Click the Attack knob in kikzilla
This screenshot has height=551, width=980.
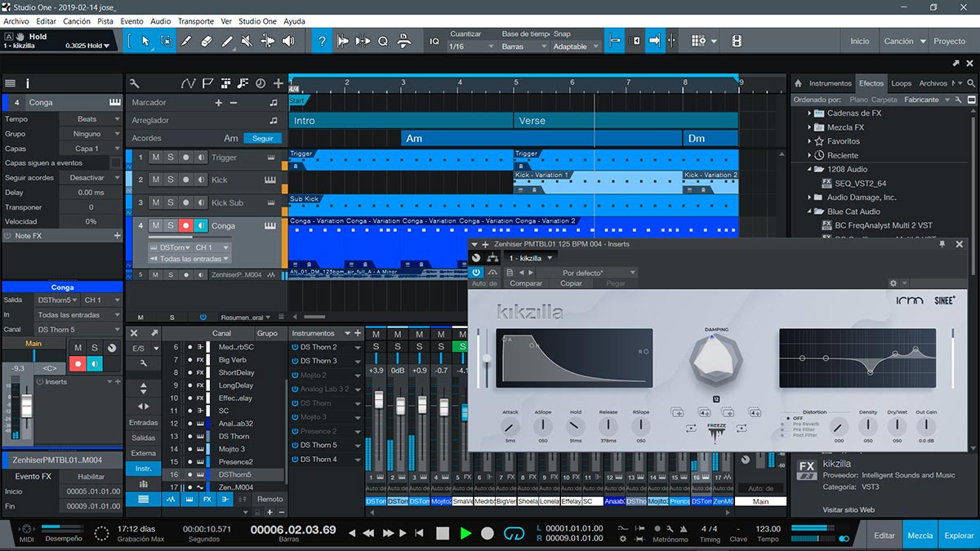pyautogui.click(x=510, y=426)
